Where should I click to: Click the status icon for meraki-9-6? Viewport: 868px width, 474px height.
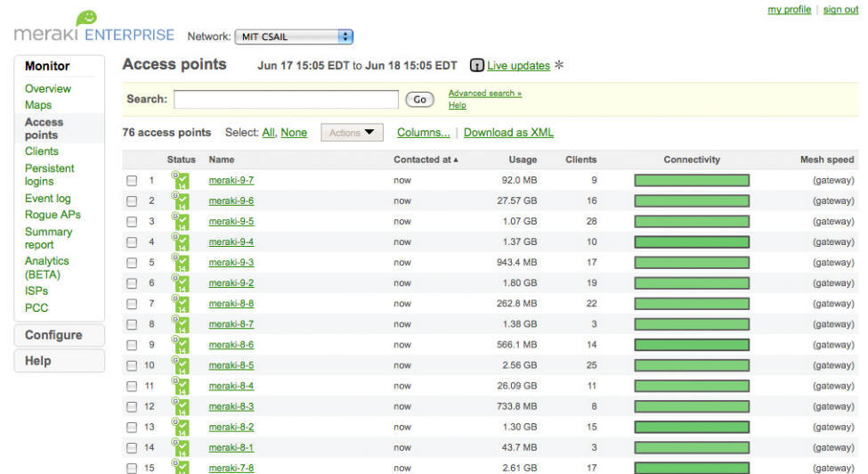[x=181, y=200]
